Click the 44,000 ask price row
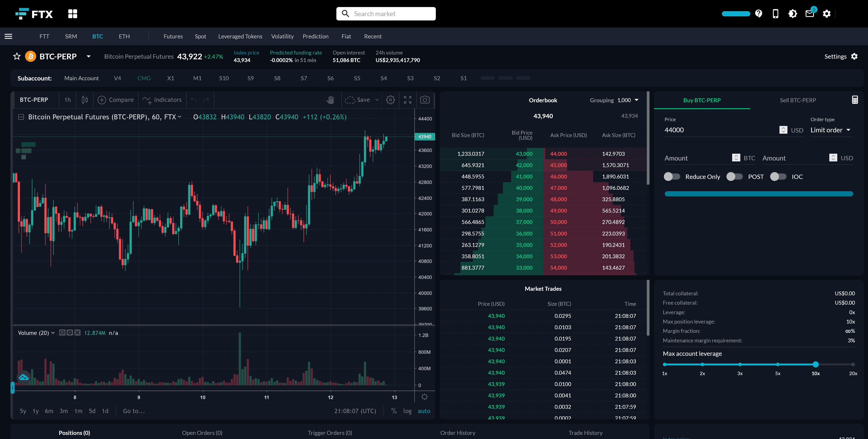 595,153
